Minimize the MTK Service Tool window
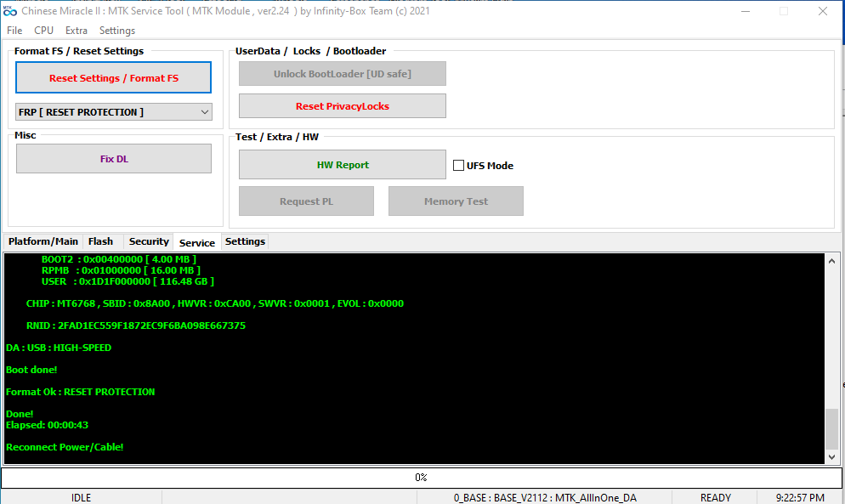 click(746, 11)
